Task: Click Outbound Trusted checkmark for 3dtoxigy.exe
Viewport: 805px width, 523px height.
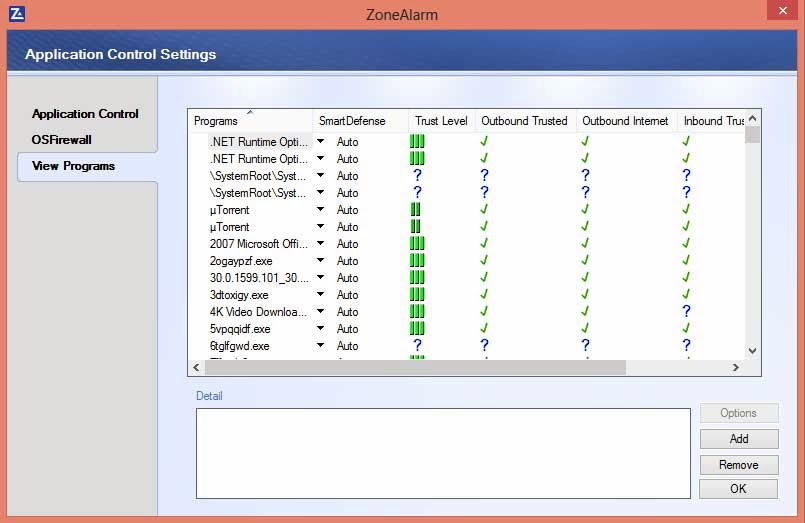Action: pos(484,294)
